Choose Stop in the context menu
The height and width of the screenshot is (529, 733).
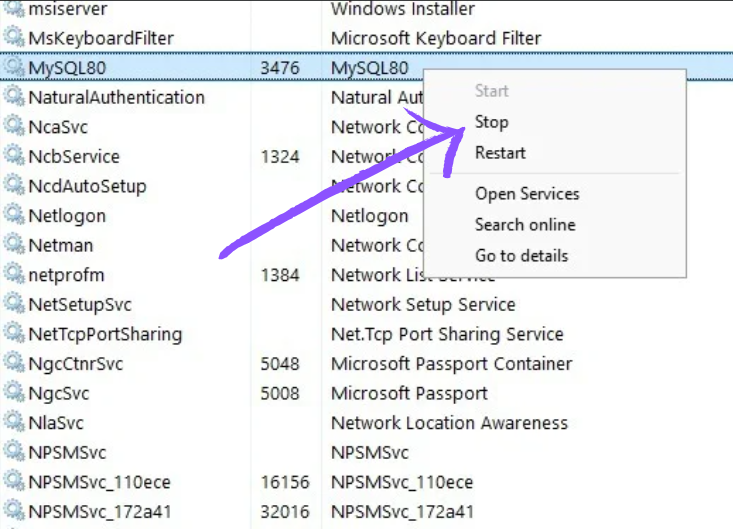pos(491,122)
